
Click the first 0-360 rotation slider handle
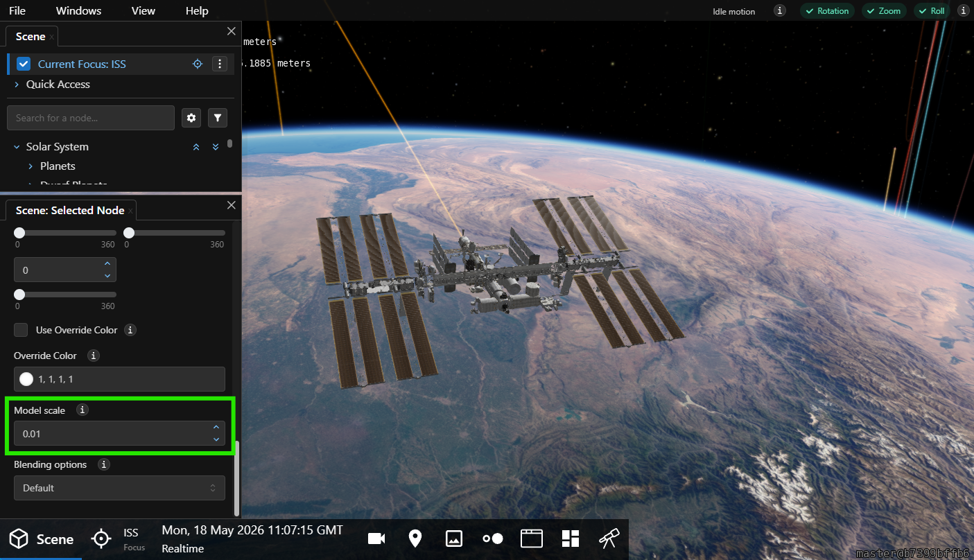click(19, 233)
